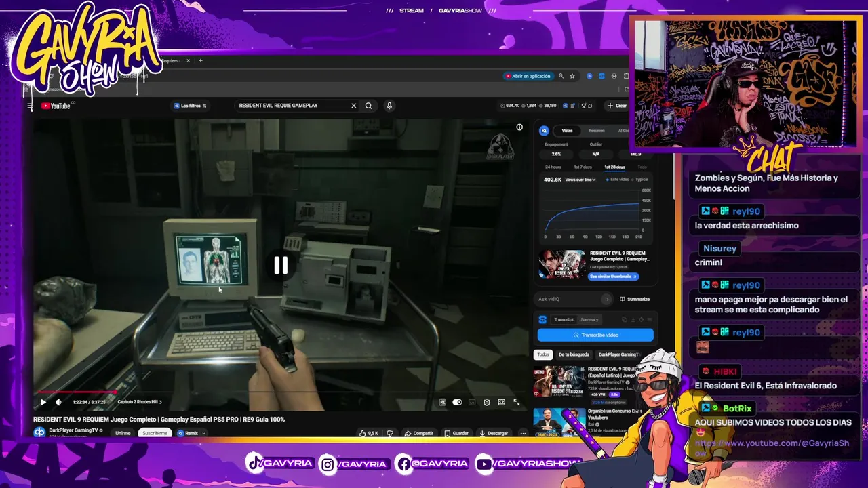Click the vidIQ logo in panel
Viewport: 868px width, 488px height.
point(544,131)
